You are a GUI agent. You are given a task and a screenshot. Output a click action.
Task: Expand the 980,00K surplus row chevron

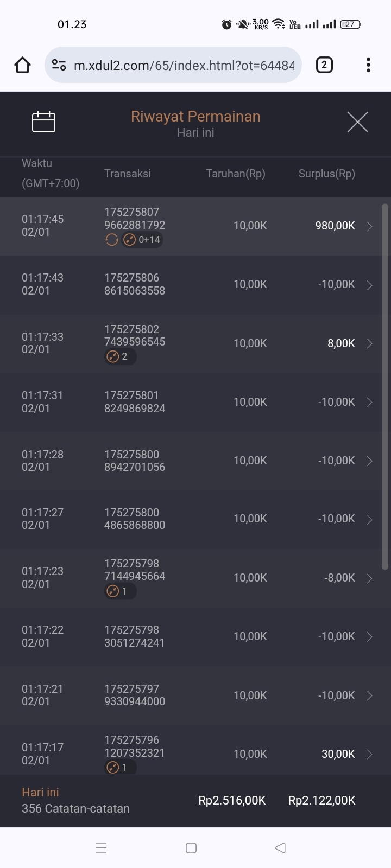pos(369,226)
